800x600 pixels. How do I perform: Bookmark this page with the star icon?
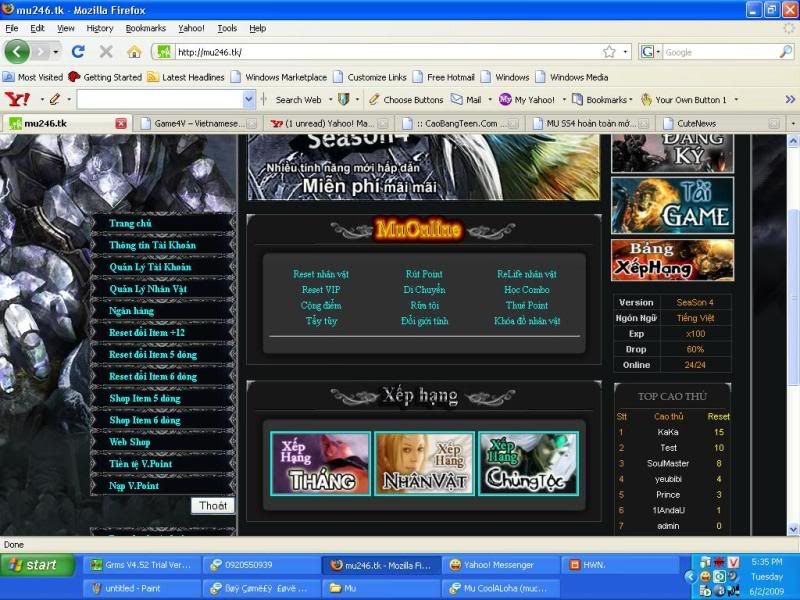(609, 52)
